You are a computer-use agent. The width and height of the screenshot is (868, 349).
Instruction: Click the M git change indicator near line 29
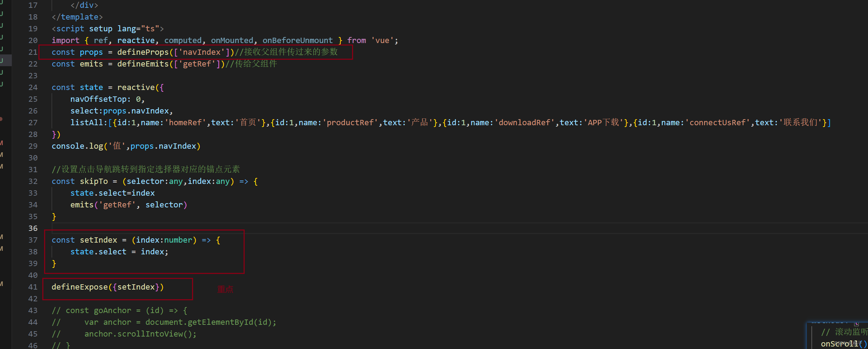pyautogui.click(x=2, y=143)
